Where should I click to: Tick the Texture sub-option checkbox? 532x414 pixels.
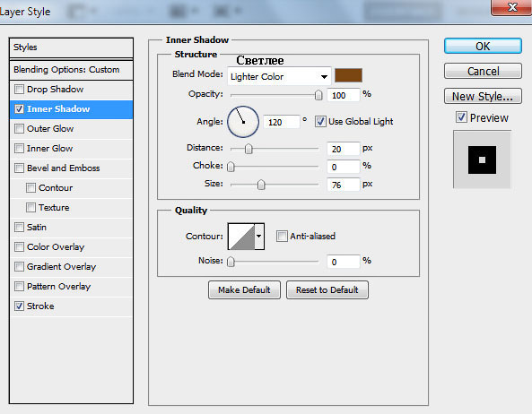[x=31, y=207]
